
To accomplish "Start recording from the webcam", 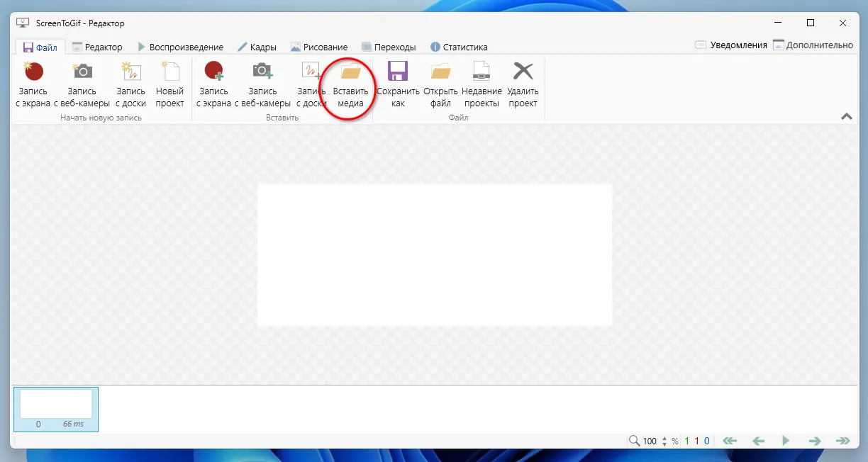I will (x=82, y=85).
